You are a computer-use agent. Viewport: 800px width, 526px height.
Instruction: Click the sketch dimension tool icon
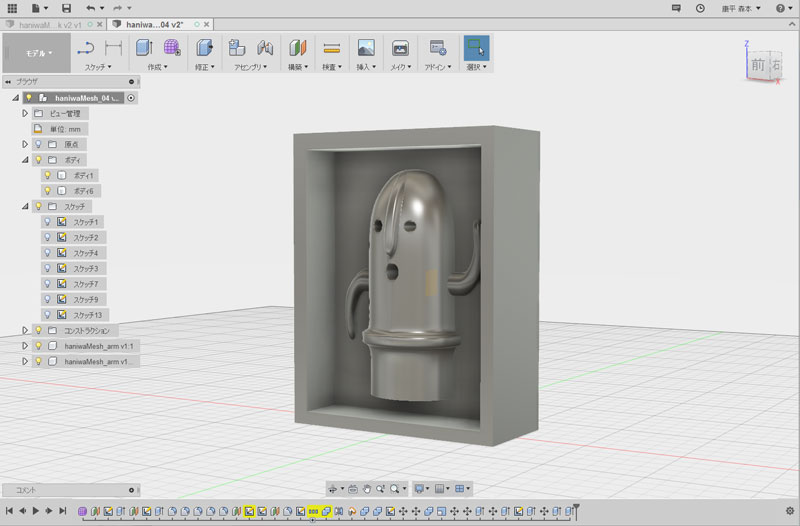click(113, 48)
